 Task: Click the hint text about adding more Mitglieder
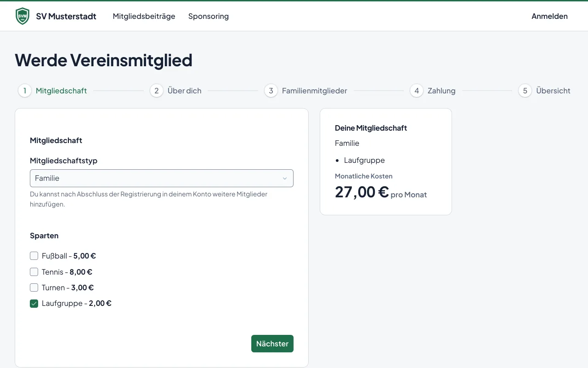(149, 199)
